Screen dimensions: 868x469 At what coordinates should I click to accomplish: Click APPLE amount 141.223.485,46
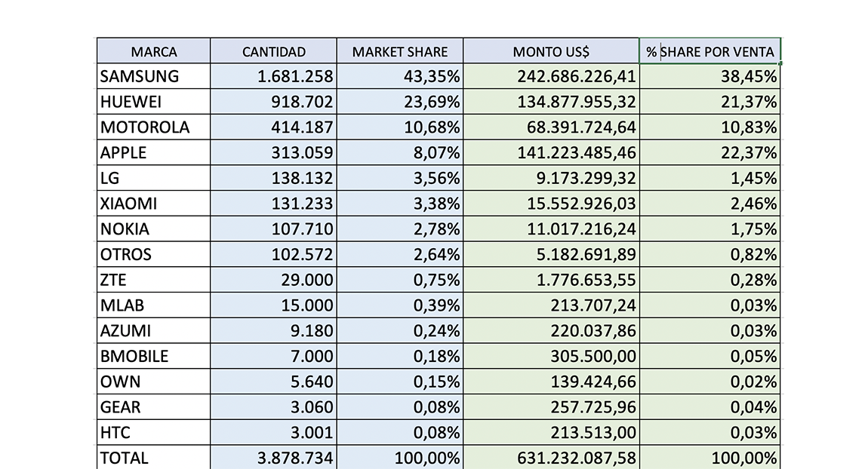(551, 152)
